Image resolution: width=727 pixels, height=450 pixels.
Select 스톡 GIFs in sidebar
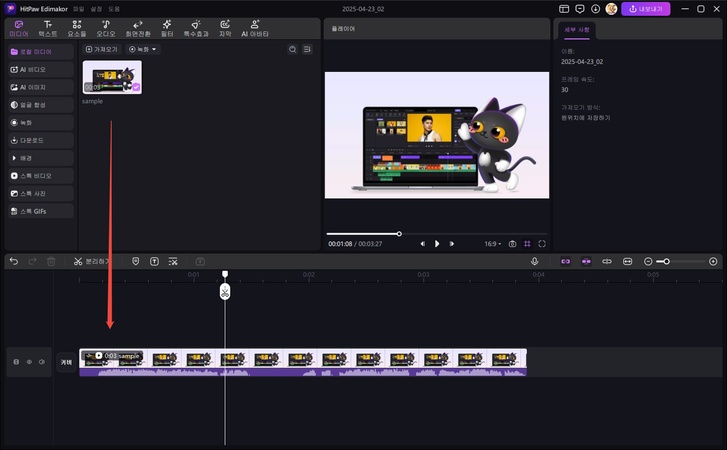41,211
